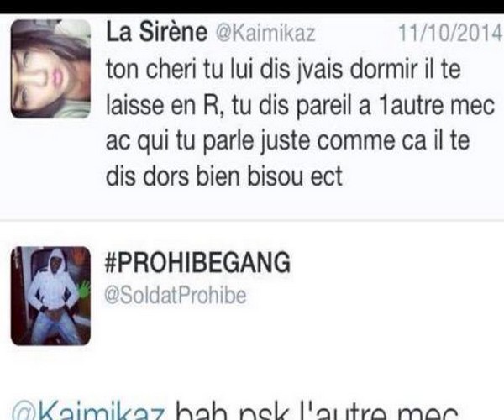The width and height of the screenshot is (504, 420).
Task: Tap the tweet line 'ac qui tu parle juste'
Action: [x=287, y=141]
